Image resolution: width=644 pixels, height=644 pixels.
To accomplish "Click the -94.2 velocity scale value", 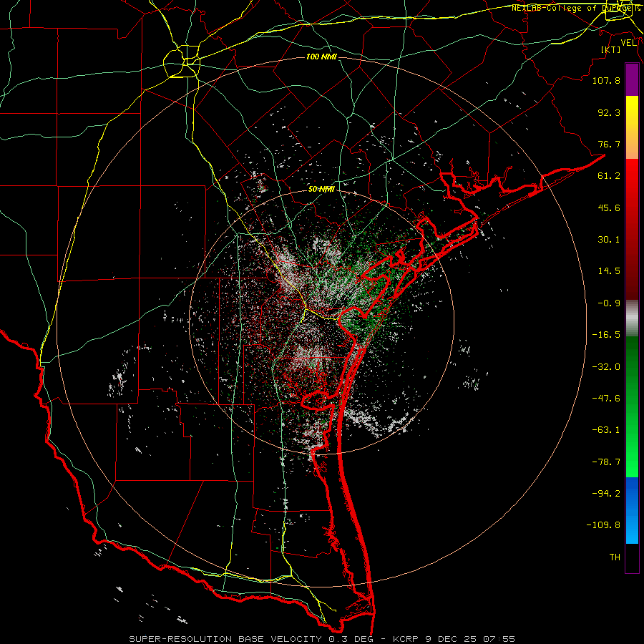I will click(606, 494).
